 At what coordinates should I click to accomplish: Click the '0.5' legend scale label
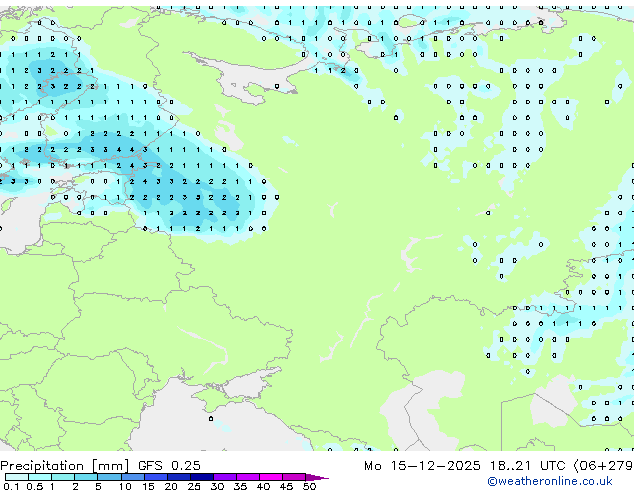tap(35, 486)
